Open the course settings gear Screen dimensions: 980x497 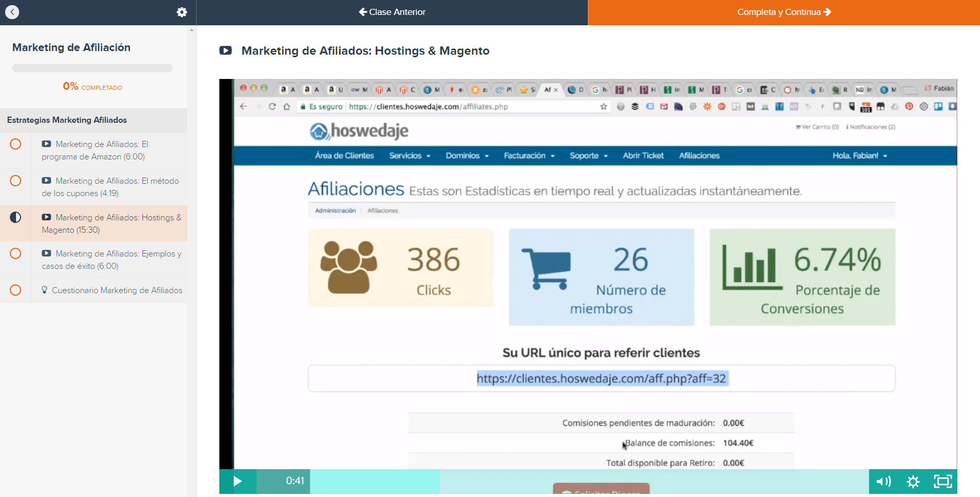[182, 12]
